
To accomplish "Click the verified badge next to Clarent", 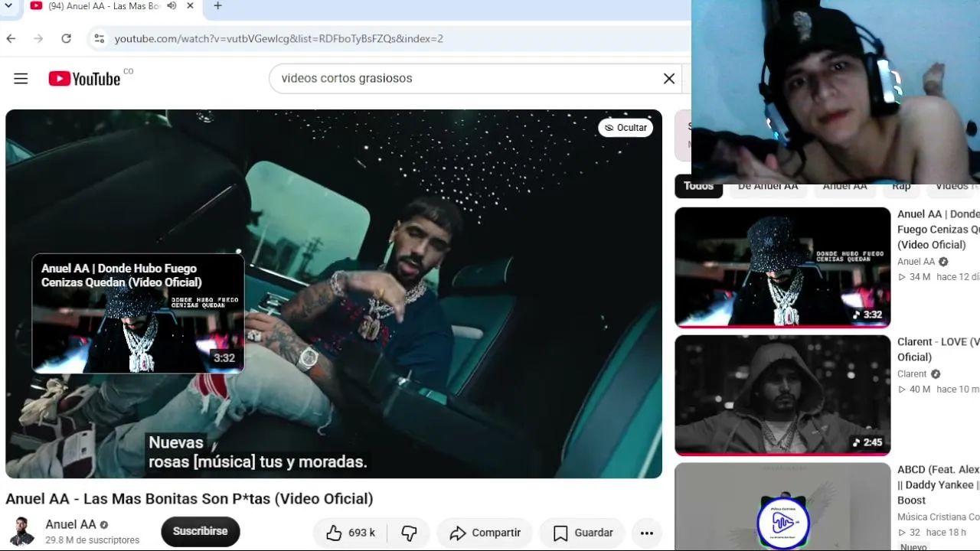I will point(936,374).
